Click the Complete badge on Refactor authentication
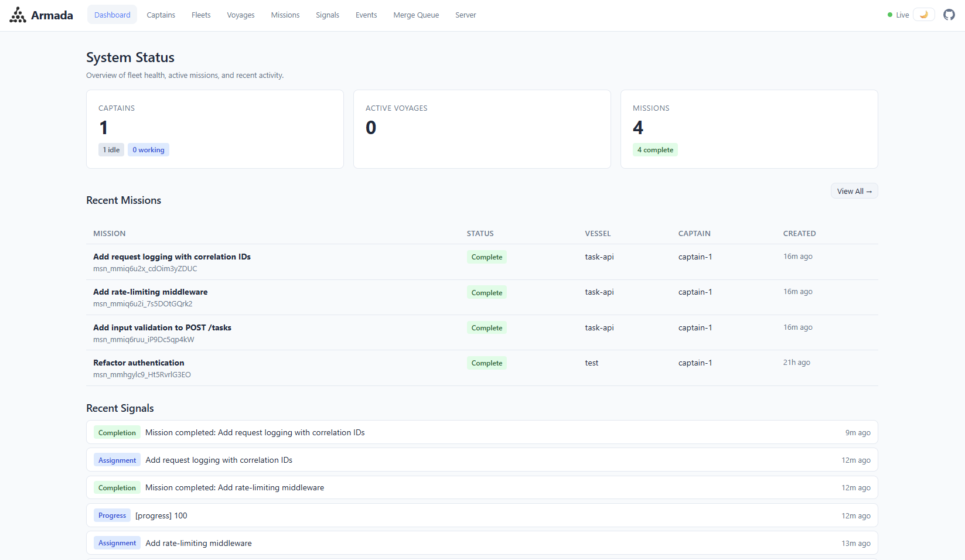 (x=486, y=363)
